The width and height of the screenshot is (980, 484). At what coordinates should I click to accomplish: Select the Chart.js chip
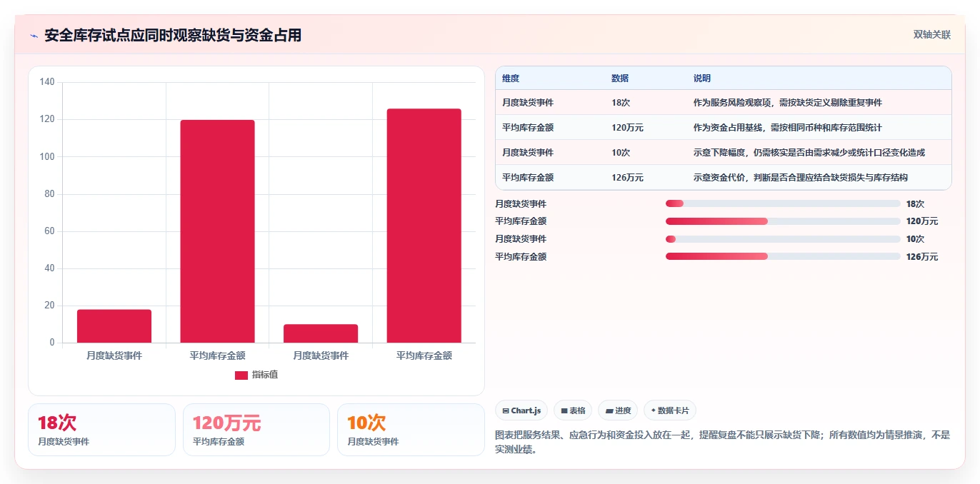(522, 410)
